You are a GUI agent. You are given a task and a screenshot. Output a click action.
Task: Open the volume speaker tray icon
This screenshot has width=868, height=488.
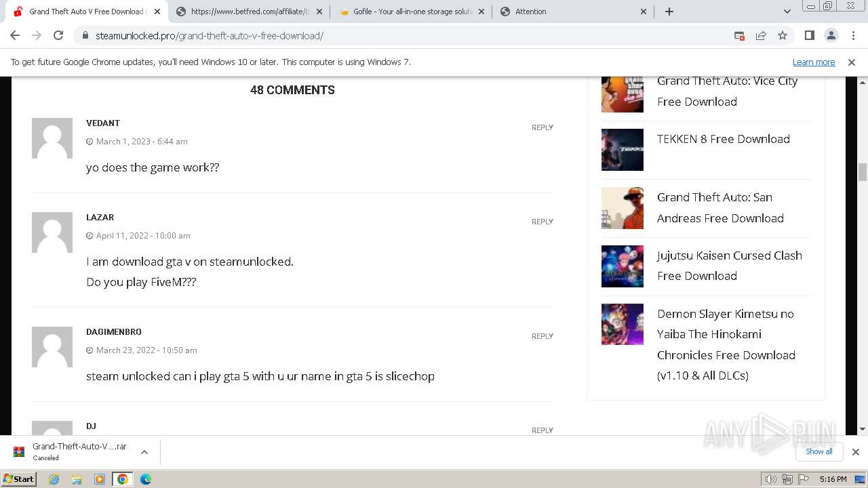(771, 479)
